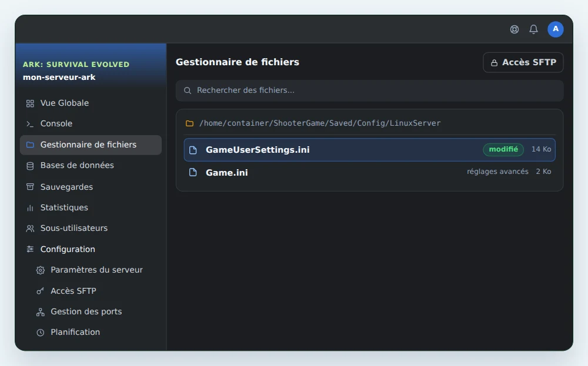
Task: Open the notifications bell
Action: click(x=533, y=29)
